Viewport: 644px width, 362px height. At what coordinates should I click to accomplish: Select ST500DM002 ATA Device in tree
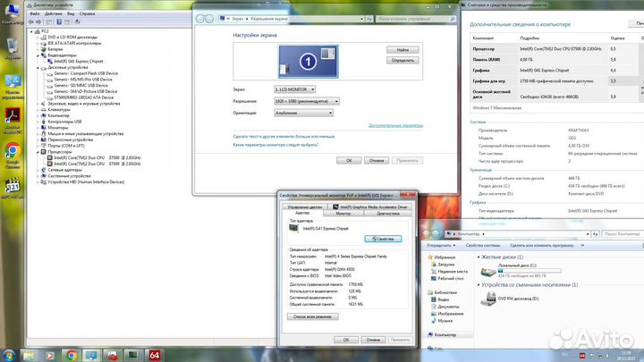pyautogui.click(x=84, y=97)
